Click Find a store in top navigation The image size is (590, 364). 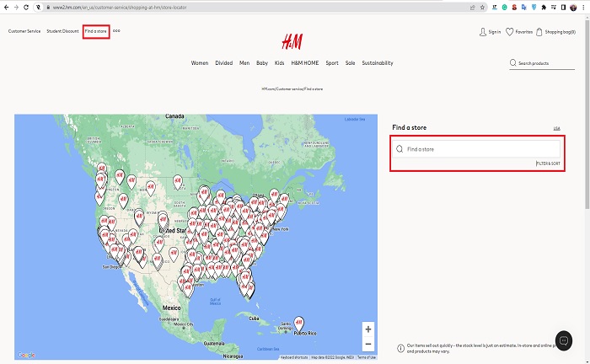pos(96,31)
